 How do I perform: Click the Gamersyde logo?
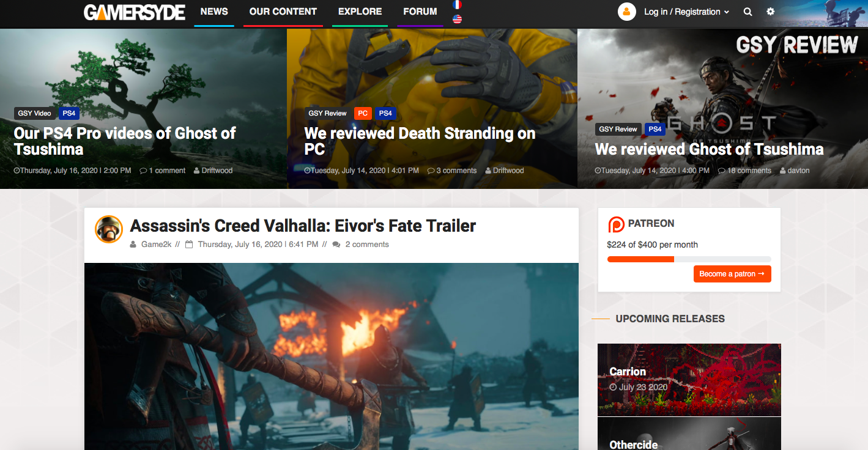coord(135,12)
